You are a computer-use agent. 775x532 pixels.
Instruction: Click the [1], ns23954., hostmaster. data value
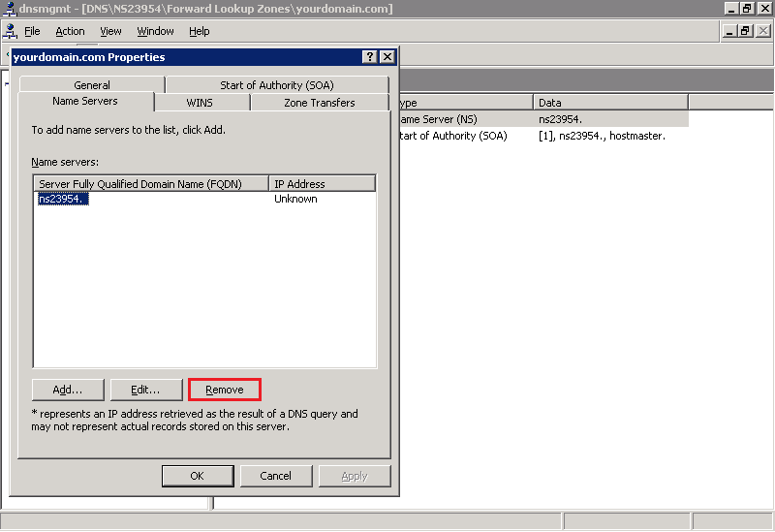[x=602, y=136]
